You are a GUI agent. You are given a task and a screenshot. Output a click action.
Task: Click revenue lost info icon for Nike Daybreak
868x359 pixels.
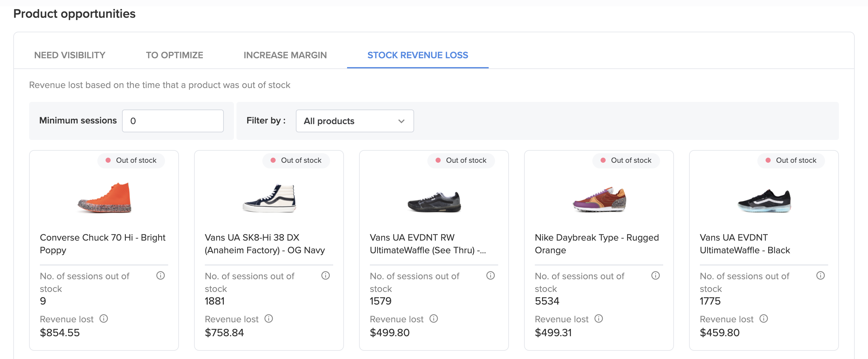[598, 318]
